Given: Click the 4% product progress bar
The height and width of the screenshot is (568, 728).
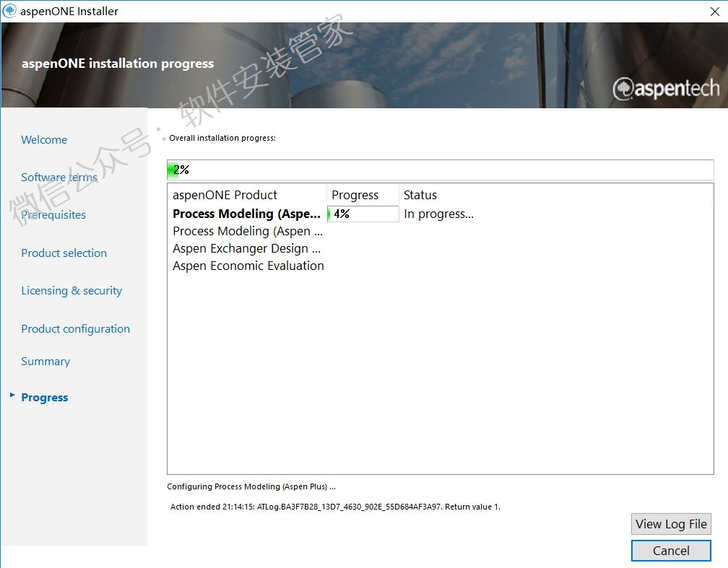Looking at the screenshot, I should [363, 214].
